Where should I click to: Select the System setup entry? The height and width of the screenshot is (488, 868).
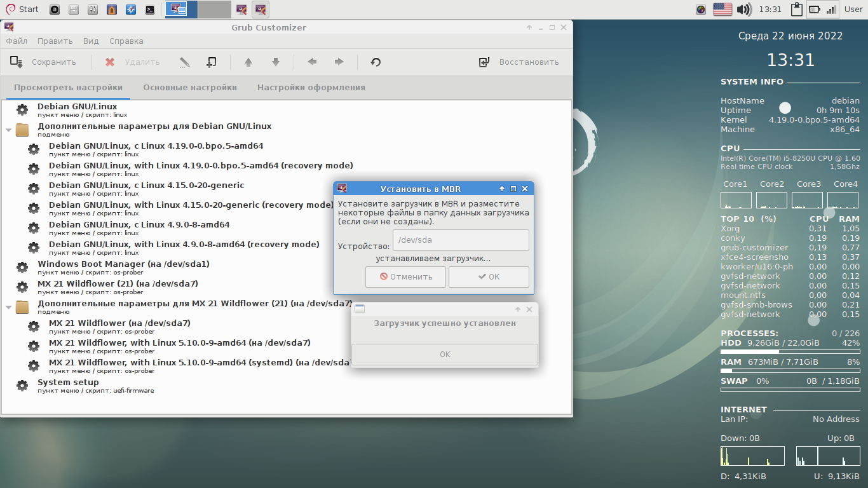pyautogui.click(x=95, y=386)
